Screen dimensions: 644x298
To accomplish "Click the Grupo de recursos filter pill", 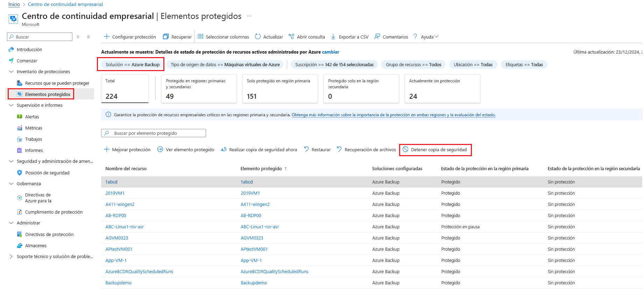I will pyautogui.click(x=413, y=64).
